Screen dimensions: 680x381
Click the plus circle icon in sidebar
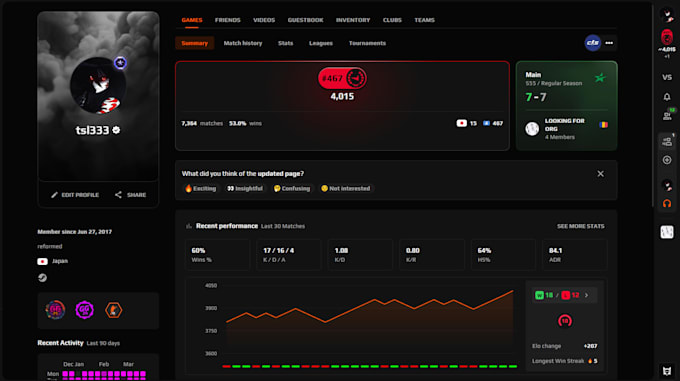pyautogui.click(x=667, y=160)
